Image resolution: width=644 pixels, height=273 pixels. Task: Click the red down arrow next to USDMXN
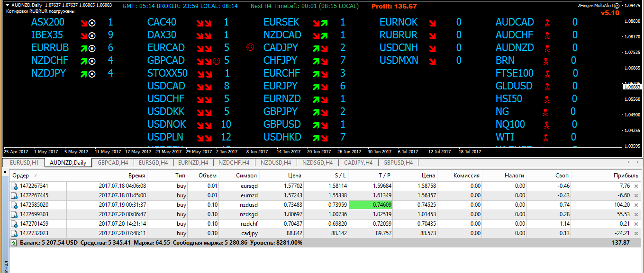[x=432, y=61]
